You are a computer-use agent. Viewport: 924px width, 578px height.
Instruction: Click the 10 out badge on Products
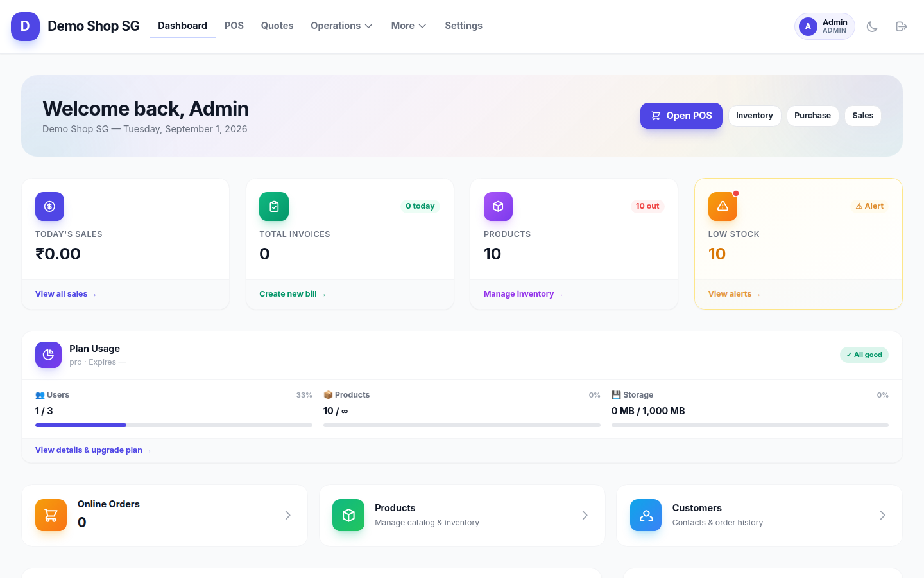coord(647,206)
